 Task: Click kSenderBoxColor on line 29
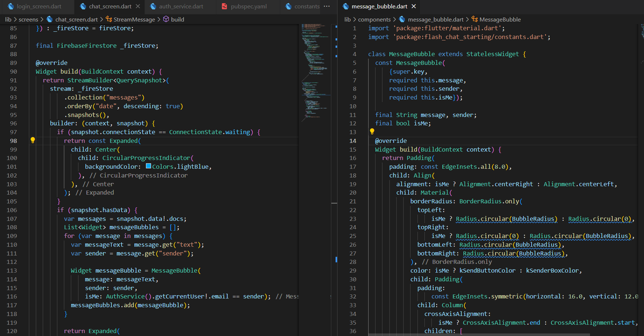[x=552, y=270]
